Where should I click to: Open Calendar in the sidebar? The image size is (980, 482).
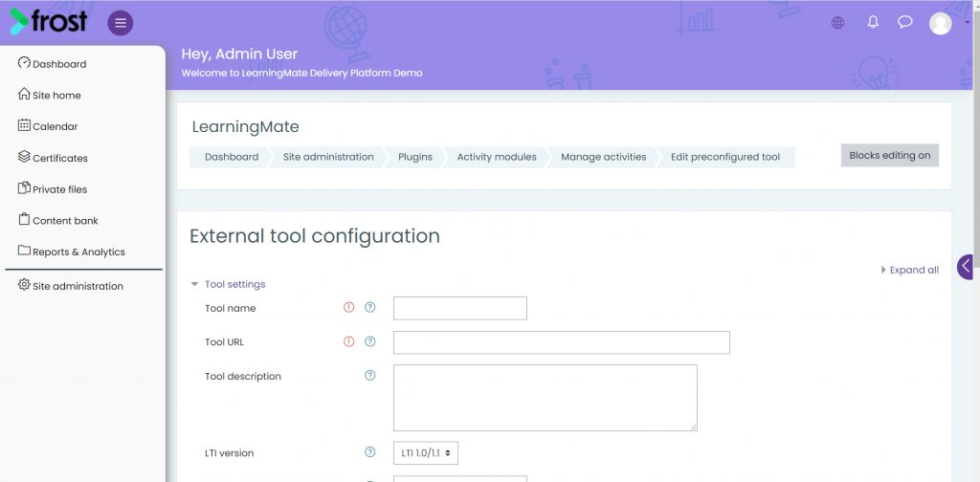coord(55,127)
